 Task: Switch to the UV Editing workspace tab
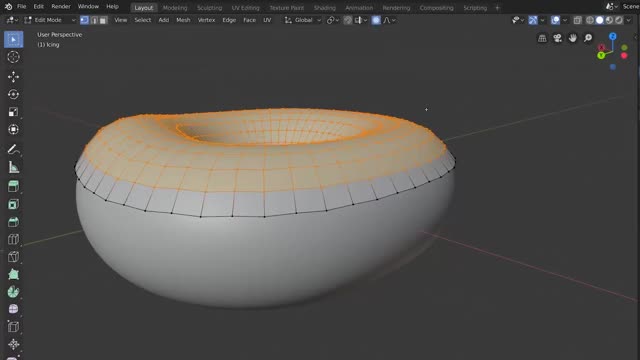[x=245, y=8]
